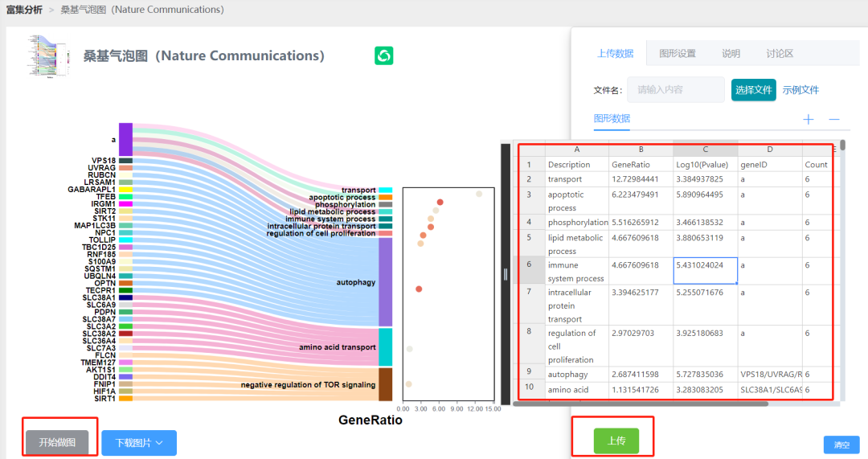Click the GABARAPL1 gene label in the chart

coord(92,190)
